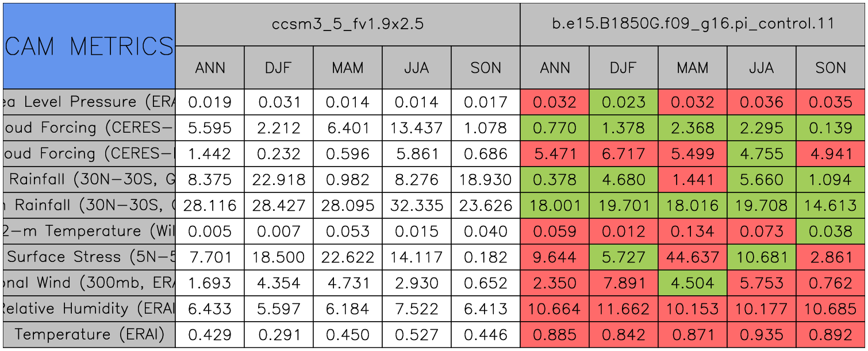Image resolution: width=868 pixels, height=351 pixels.
Task: Click ANN column under ccsm3_5_fv1.9x2.5
Action: coord(210,68)
